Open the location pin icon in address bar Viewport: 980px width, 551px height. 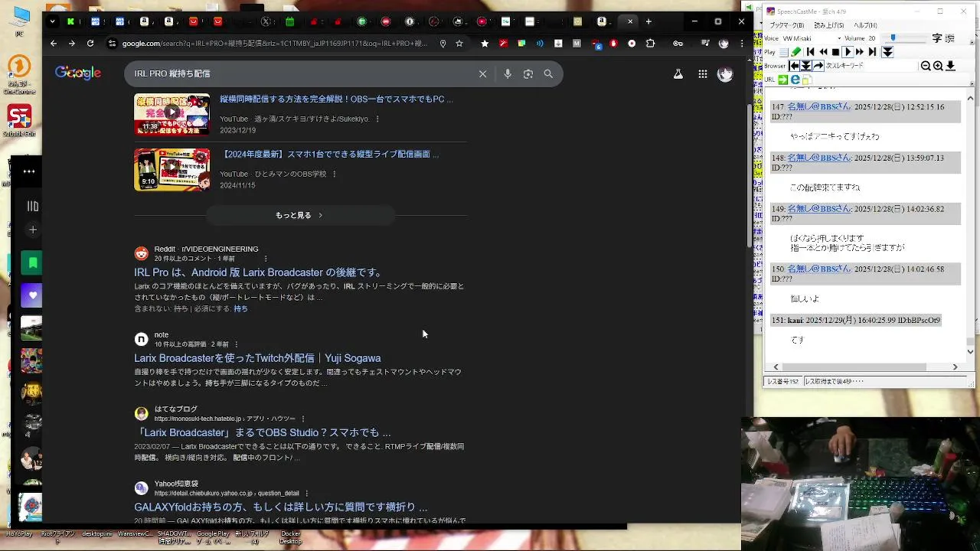point(443,44)
